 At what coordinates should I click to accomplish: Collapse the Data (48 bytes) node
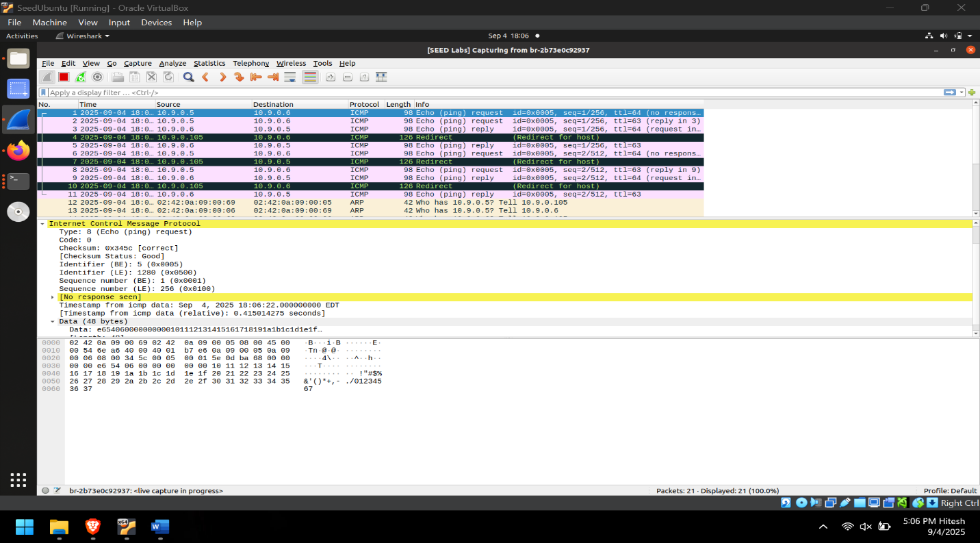(53, 321)
